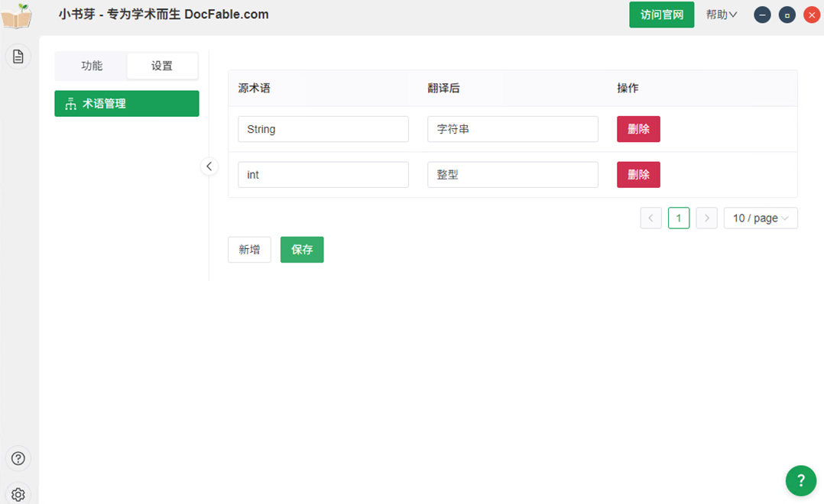Select the 设置 tab

(x=162, y=66)
